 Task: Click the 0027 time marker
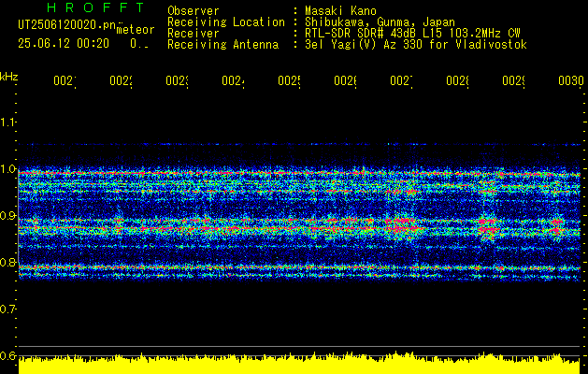(x=401, y=80)
